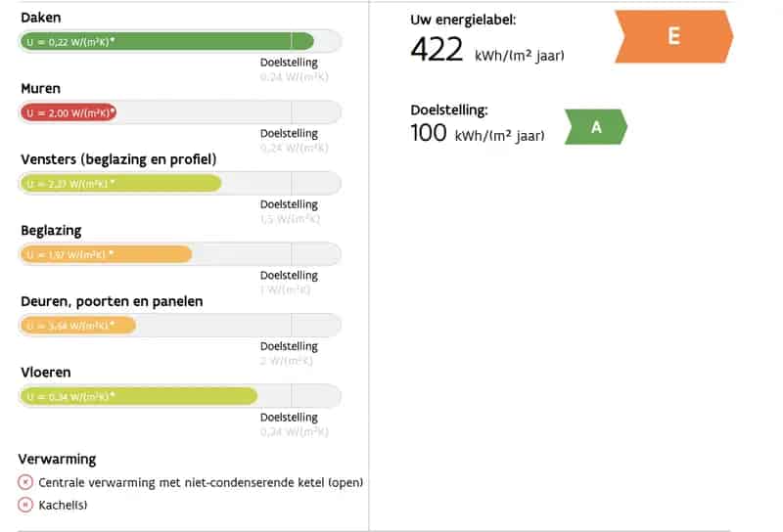The width and height of the screenshot is (783, 532).
Task: Click Centrale verwarming met niet-condenserende ketel text
Action: [201, 482]
